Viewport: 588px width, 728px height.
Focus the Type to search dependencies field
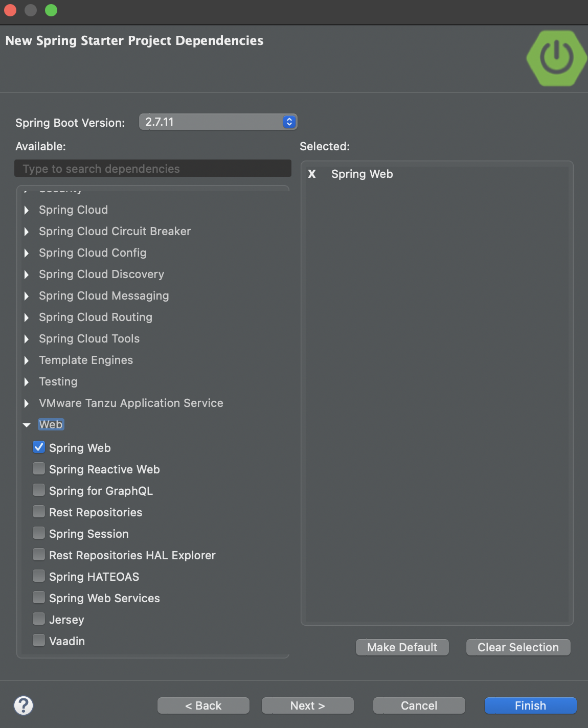[153, 168]
